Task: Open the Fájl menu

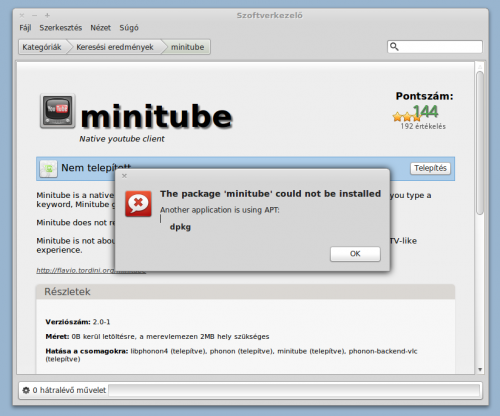Action: click(x=25, y=28)
